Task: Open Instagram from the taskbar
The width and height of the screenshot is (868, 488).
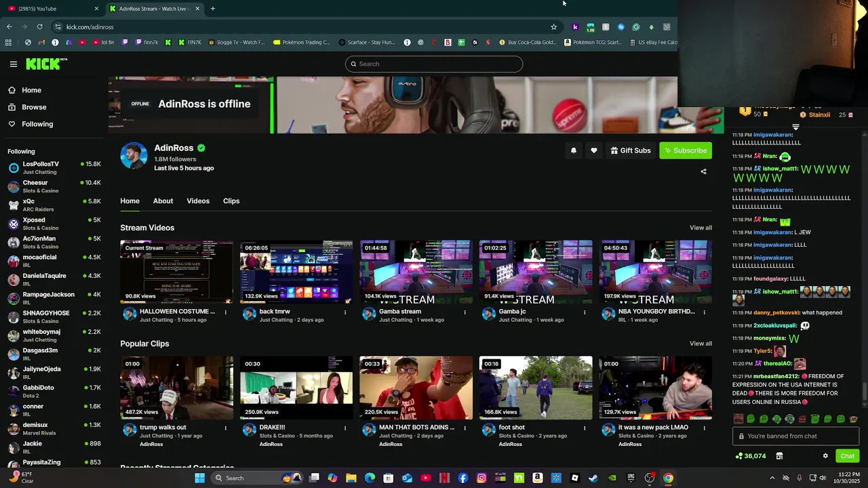Action: (x=481, y=478)
